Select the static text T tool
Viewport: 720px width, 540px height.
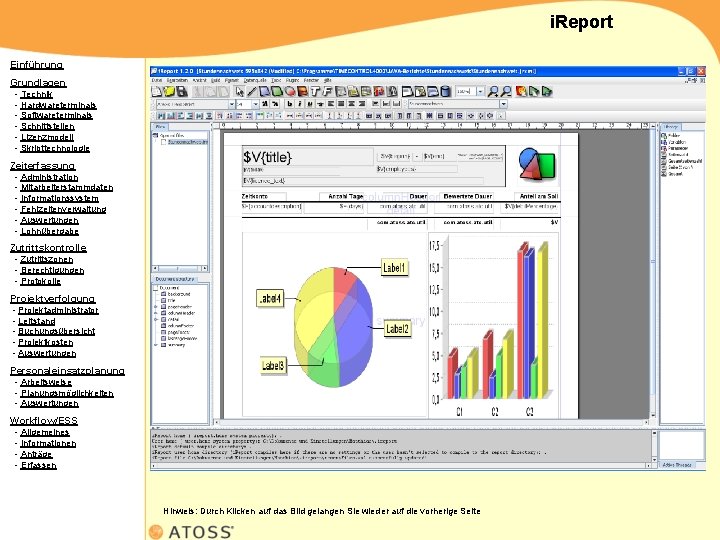click(x=315, y=91)
